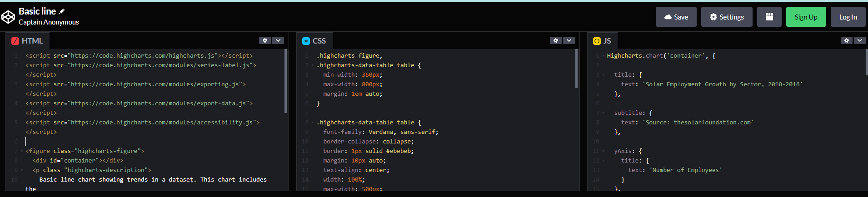The width and height of the screenshot is (868, 197).
Task: Expand the JS panel chevron dropdown
Action: 860,40
